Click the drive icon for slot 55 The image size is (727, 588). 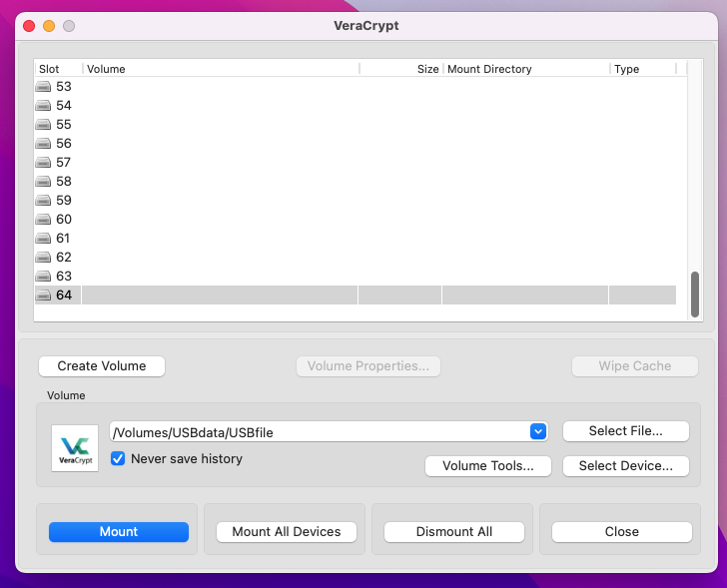click(x=43, y=125)
